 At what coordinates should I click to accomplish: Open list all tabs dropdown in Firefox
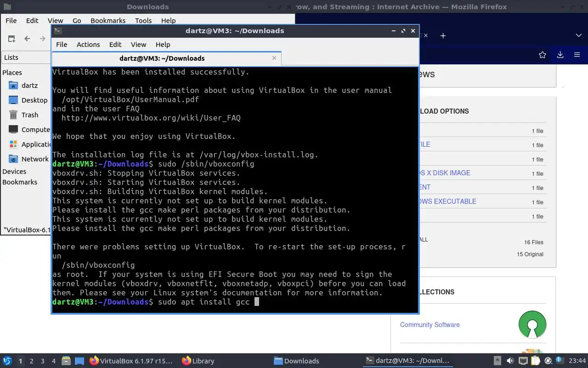point(579,35)
